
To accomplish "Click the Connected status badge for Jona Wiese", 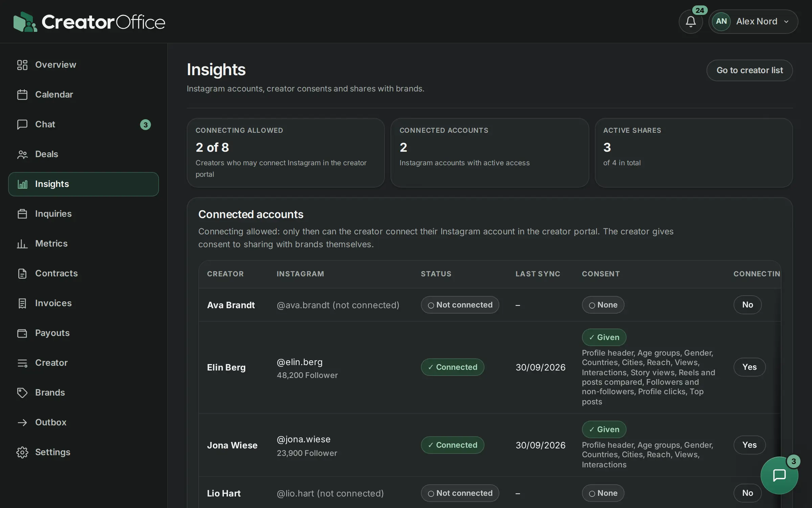I will click(452, 445).
